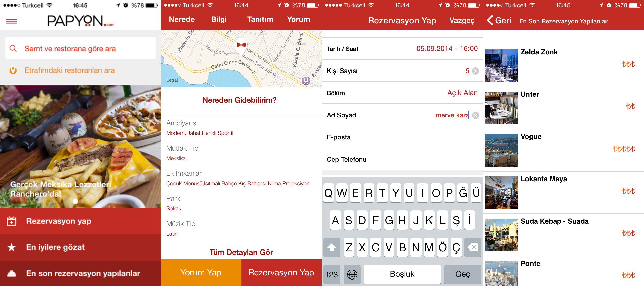Image resolution: width=644 pixels, height=286 pixels.
Task: Tap Sokak under Park
Action: (x=174, y=209)
